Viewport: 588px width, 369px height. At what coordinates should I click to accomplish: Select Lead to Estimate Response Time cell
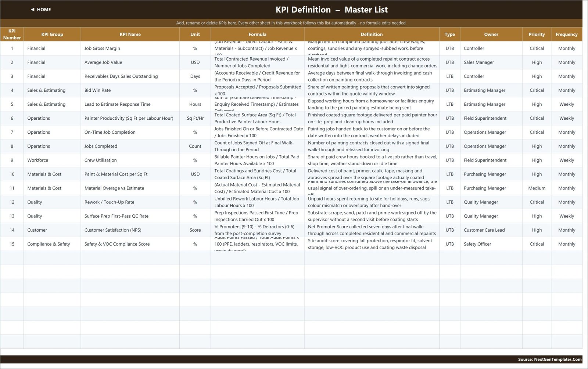pyautogui.click(x=130, y=104)
